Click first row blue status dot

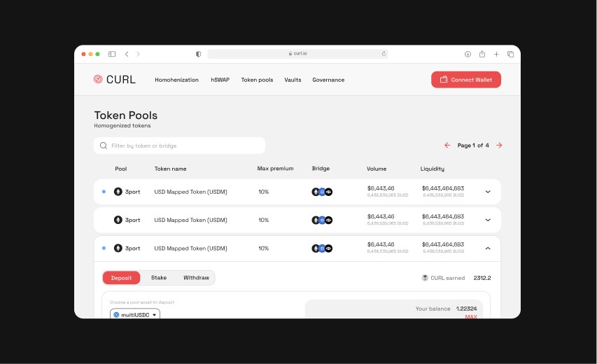tap(104, 192)
